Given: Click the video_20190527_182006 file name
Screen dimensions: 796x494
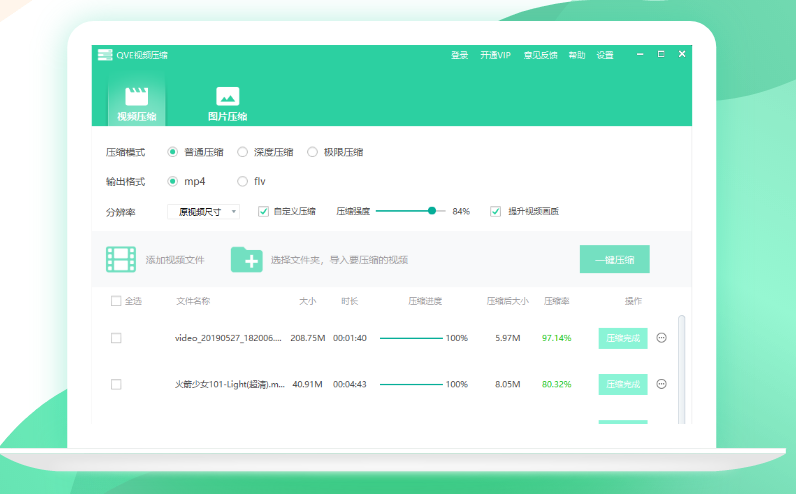Looking at the screenshot, I should point(228,338).
